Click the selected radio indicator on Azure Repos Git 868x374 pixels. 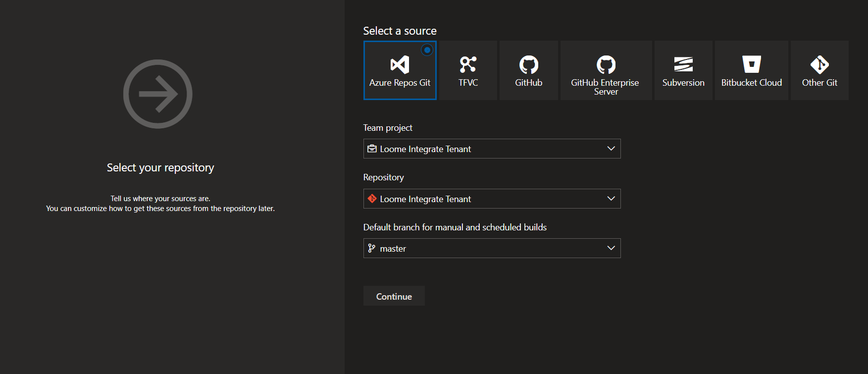[427, 50]
